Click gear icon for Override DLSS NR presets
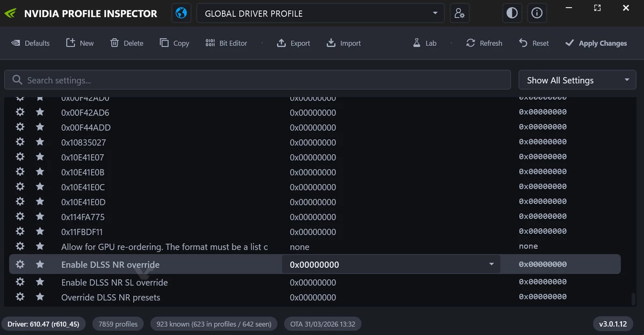The width and height of the screenshot is (644, 335). tap(20, 297)
